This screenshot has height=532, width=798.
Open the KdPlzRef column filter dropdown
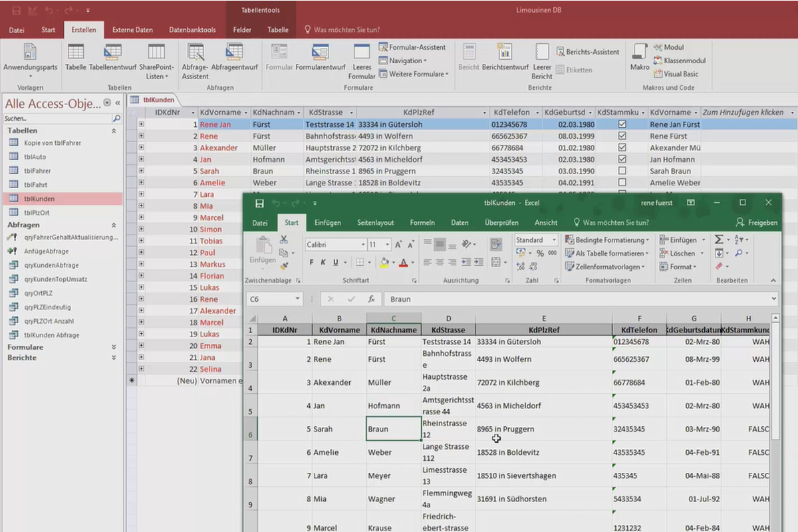coord(485,112)
